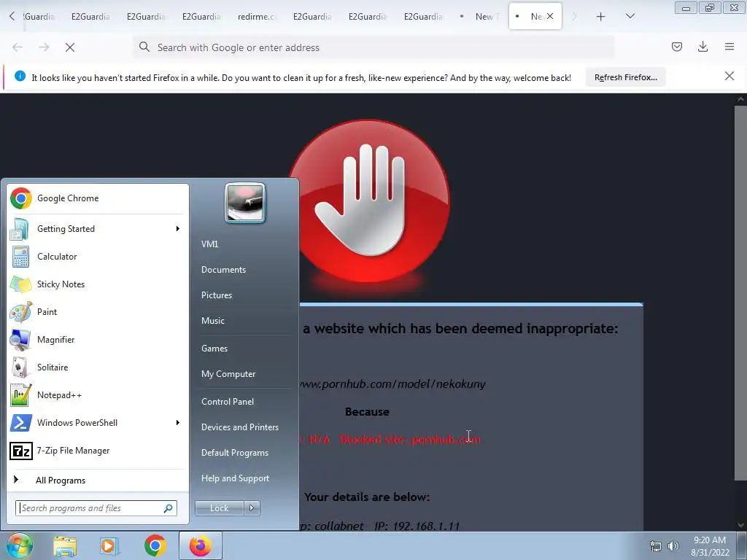Click the Firefox address bar
Screen dimensions: 747x560
coord(373,47)
